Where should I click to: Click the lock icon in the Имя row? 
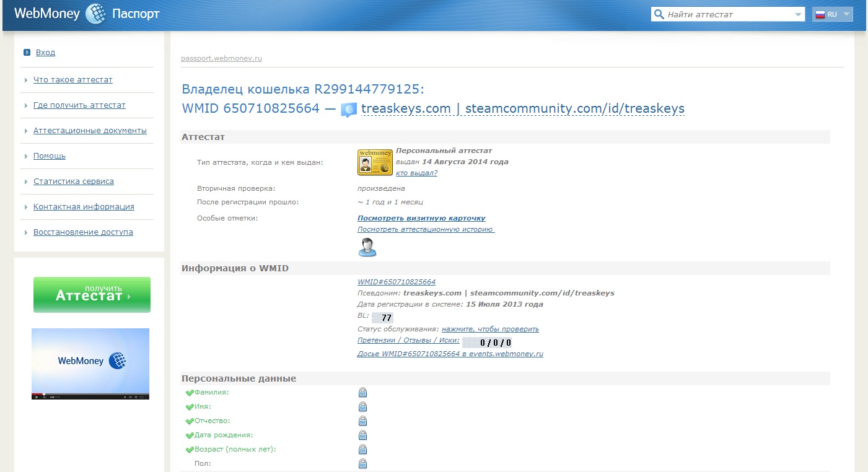[363, 406]
